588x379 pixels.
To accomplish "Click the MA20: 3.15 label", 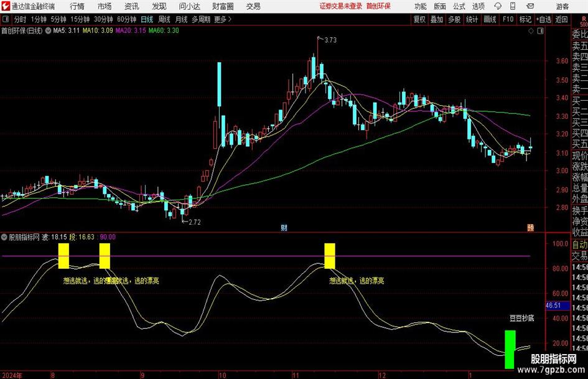I will coord(131,30).
